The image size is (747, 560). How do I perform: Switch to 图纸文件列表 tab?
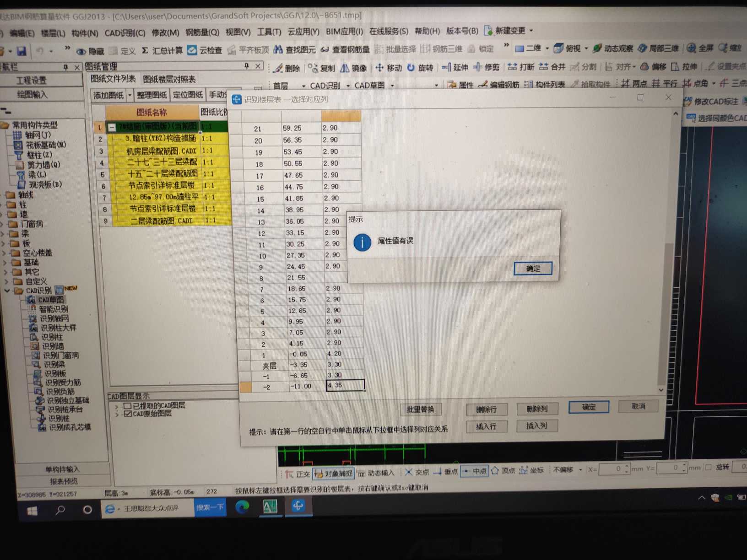coord(113,79)
